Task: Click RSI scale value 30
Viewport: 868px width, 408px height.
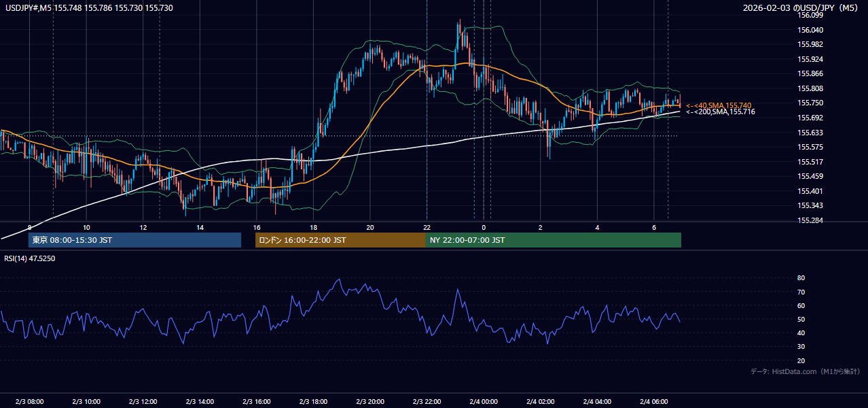Action: [801, 347]
